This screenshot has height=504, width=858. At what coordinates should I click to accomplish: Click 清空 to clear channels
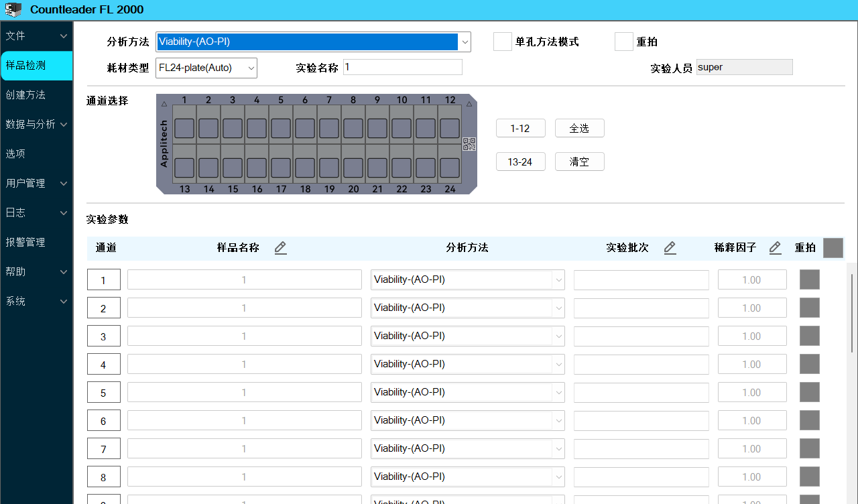tap(580, 162)
